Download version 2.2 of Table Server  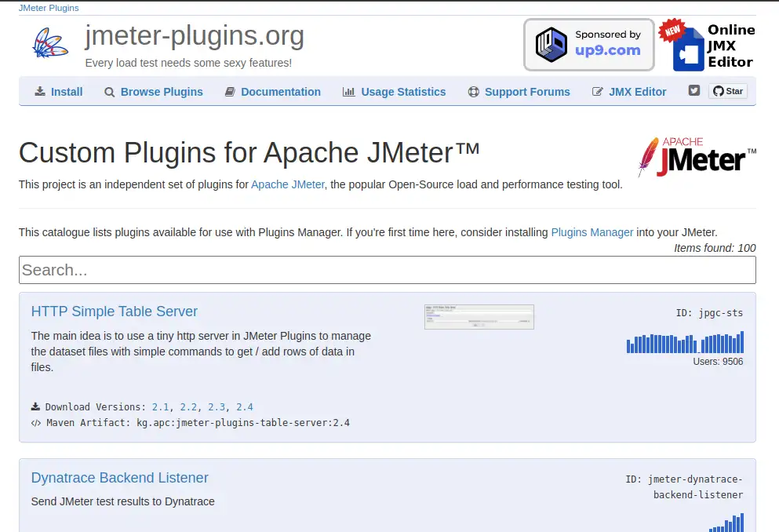(188, 407)
